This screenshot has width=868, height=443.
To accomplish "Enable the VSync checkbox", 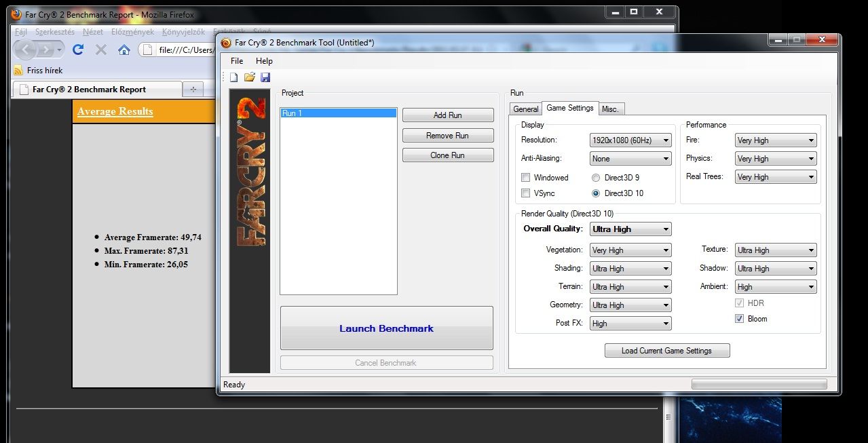I will point(525,193).
